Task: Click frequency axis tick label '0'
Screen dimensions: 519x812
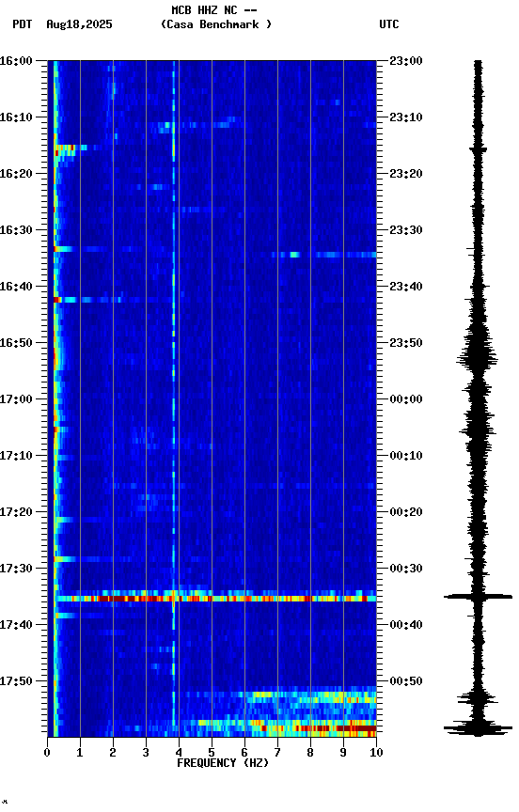Action: tap(47, 753)
